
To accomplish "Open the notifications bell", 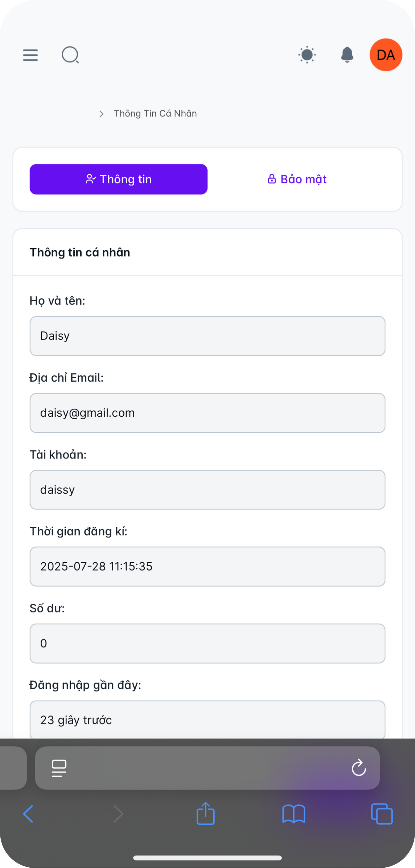I will [347, 55].
